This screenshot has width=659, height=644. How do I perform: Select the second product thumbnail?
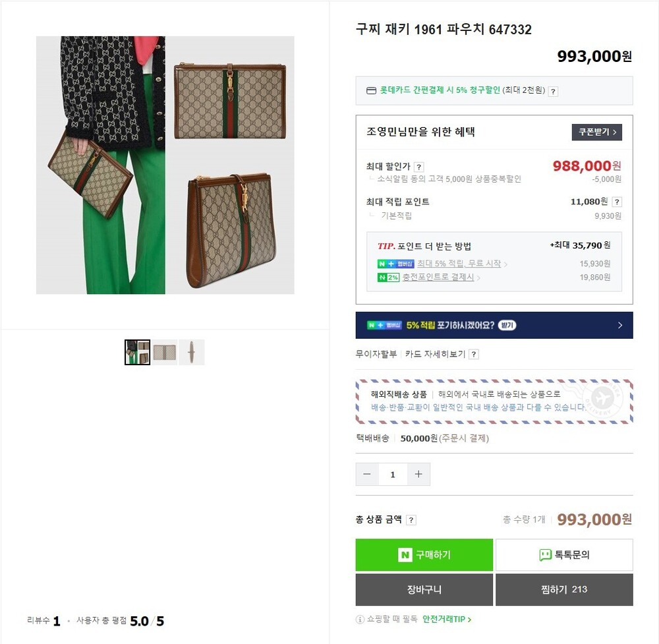pos(165,352)
